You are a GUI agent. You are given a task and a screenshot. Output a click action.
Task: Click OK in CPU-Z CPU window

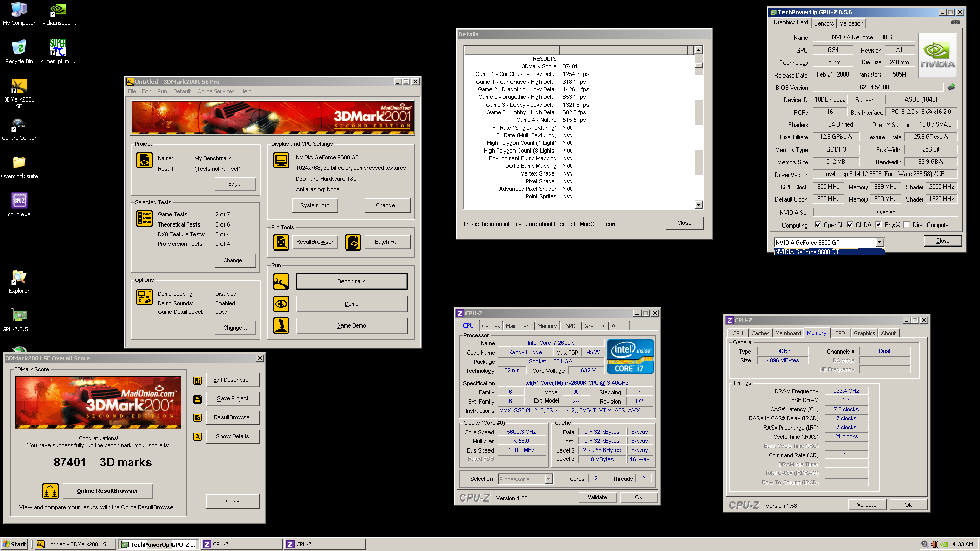click(639, 498)
